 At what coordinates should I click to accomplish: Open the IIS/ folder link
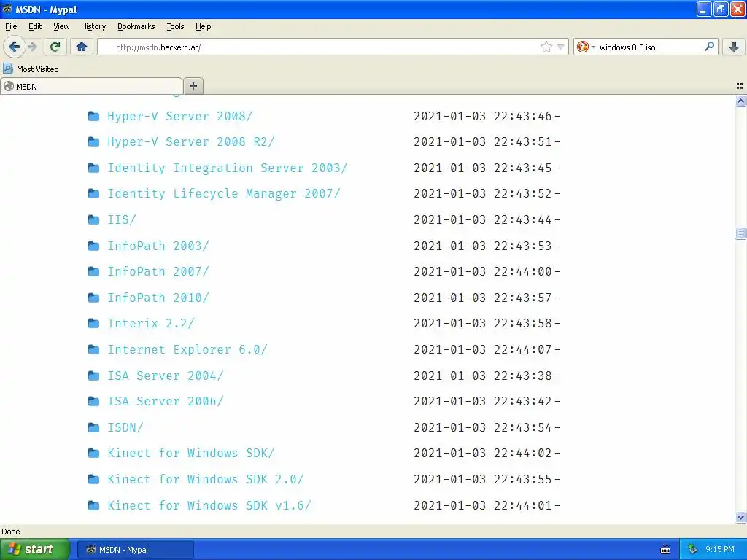pyautogui.click(x=122, y=219)
